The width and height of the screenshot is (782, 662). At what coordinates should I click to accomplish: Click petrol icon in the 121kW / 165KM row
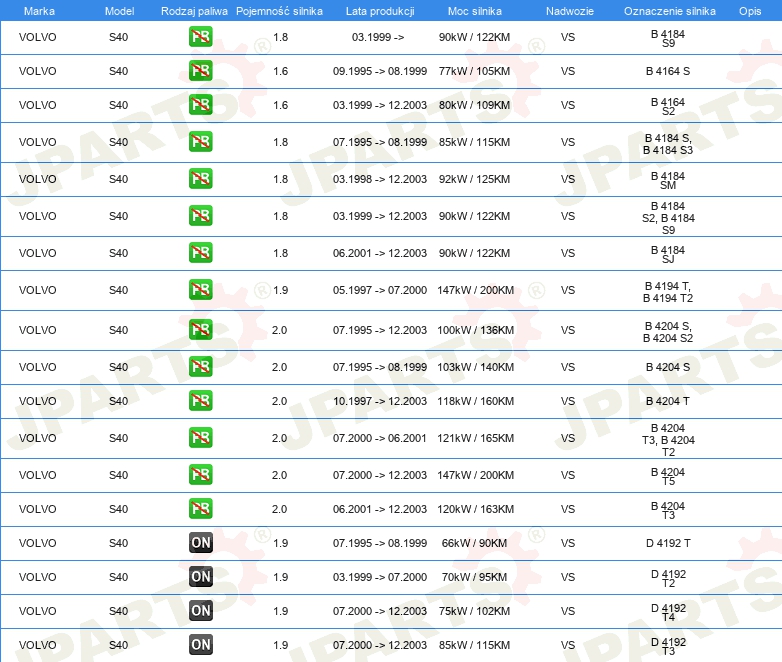200,438
